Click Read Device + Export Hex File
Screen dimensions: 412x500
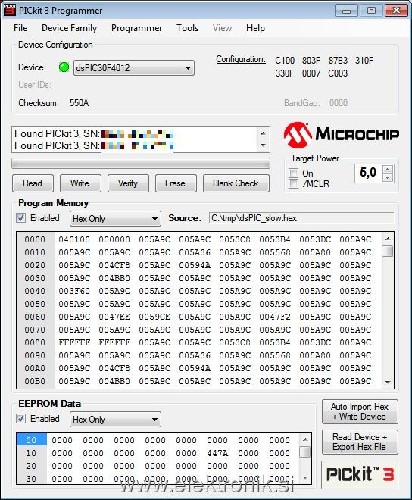[360, 442]
